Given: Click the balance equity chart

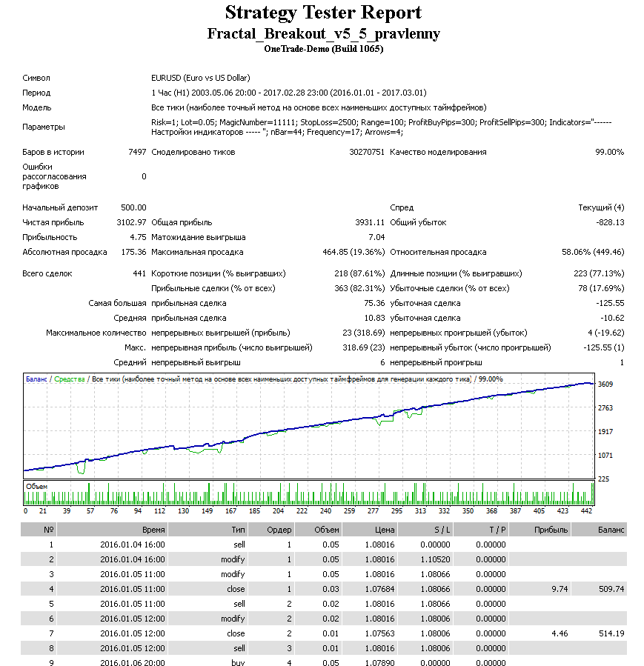Looking at the screenshot, I should pyautogui.click(x=309, y=426).
